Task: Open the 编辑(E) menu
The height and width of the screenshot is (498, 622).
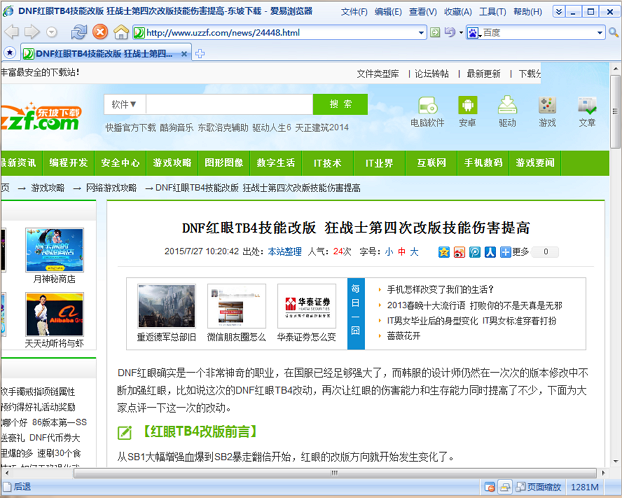Action: (x=388, y=12)
